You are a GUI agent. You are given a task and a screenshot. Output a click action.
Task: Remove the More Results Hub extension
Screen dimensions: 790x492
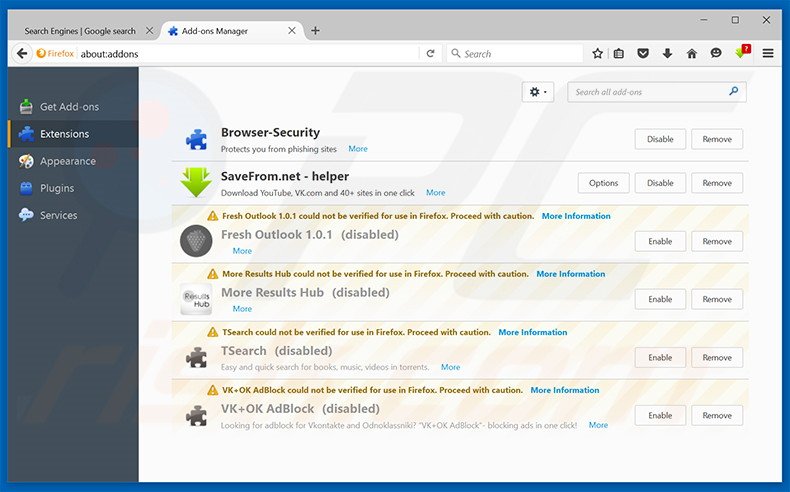point(717,299)
